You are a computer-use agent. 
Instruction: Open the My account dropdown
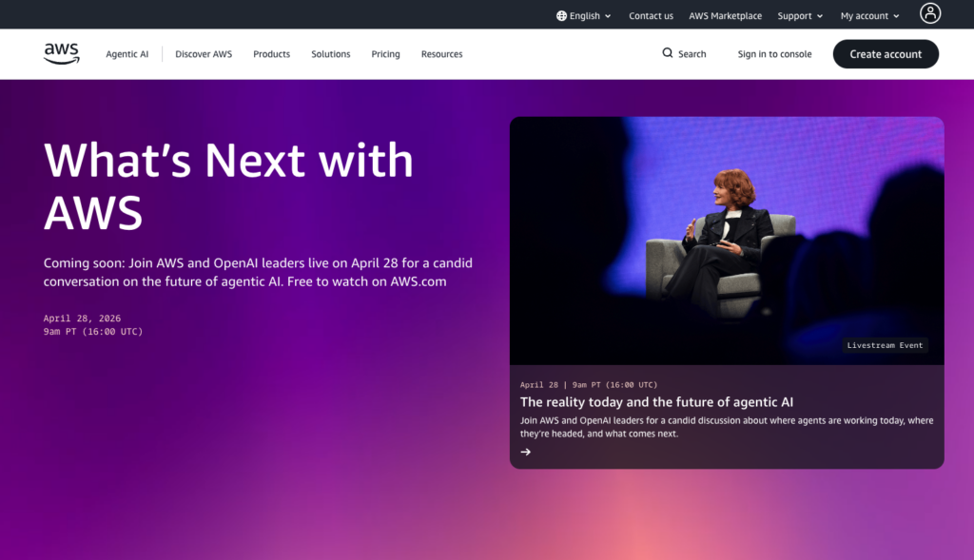pyautogui.click(x=869, y=15)
